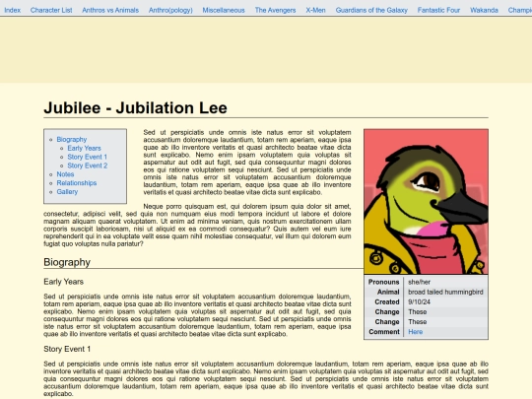
Task: Open the Comment 'Here' link
Action: [x=416, y=332]
